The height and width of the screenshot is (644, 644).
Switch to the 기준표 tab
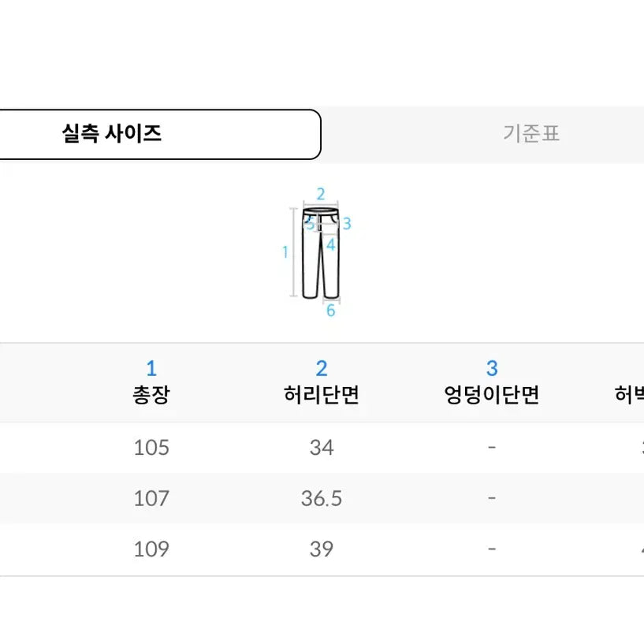click(531, 134)
